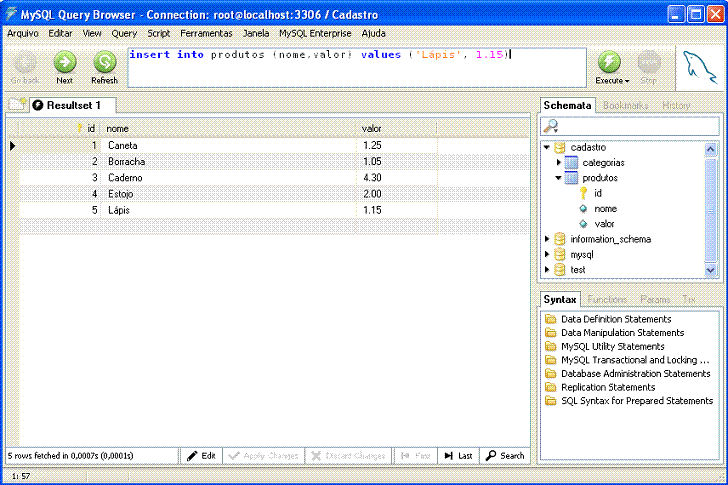The height and width of the screenshot is (485, 728).
Task: Switch to the Bookmarks tab
Action: coord(625,105)
